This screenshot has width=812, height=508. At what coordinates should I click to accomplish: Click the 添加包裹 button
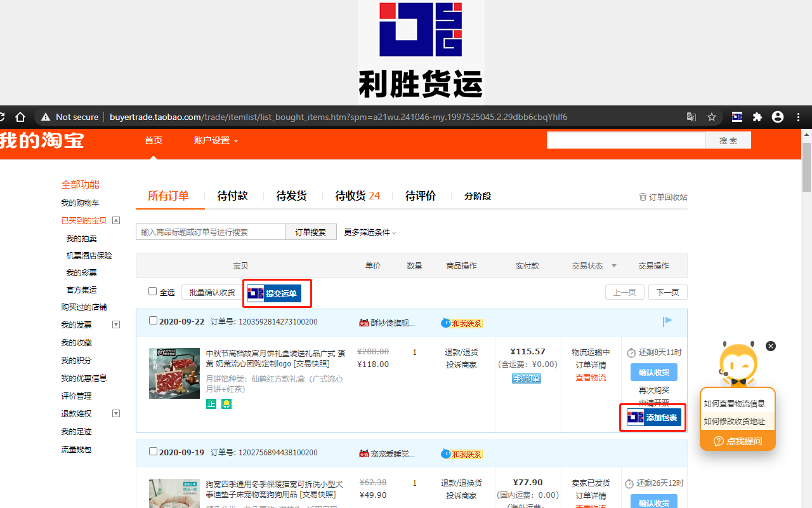[x=653, y=417]
